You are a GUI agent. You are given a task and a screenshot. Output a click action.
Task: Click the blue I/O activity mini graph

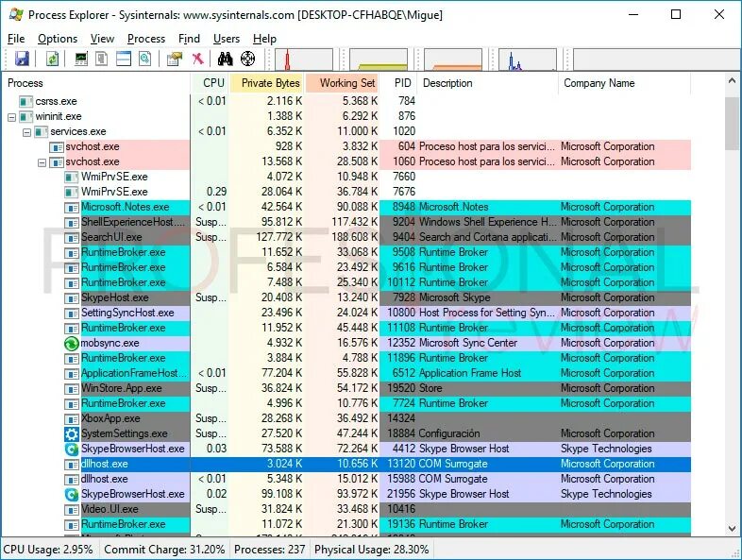pyautogui.click(x=527, y=59)
